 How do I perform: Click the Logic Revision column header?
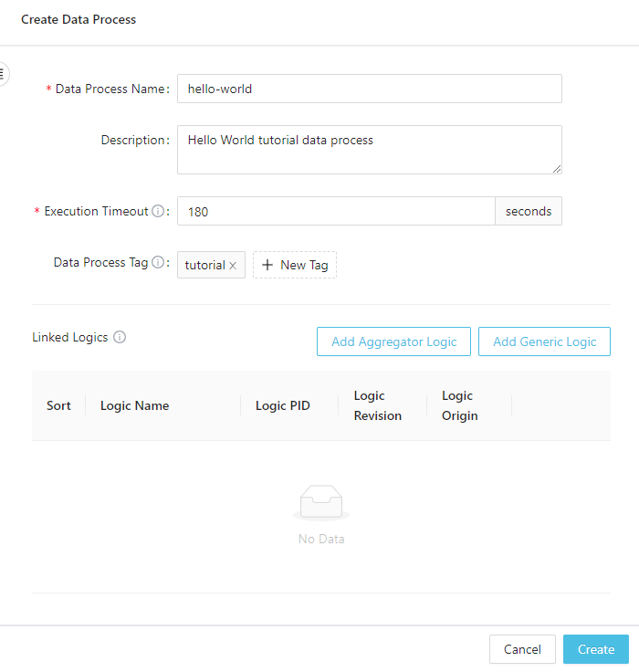pos(377,405)
